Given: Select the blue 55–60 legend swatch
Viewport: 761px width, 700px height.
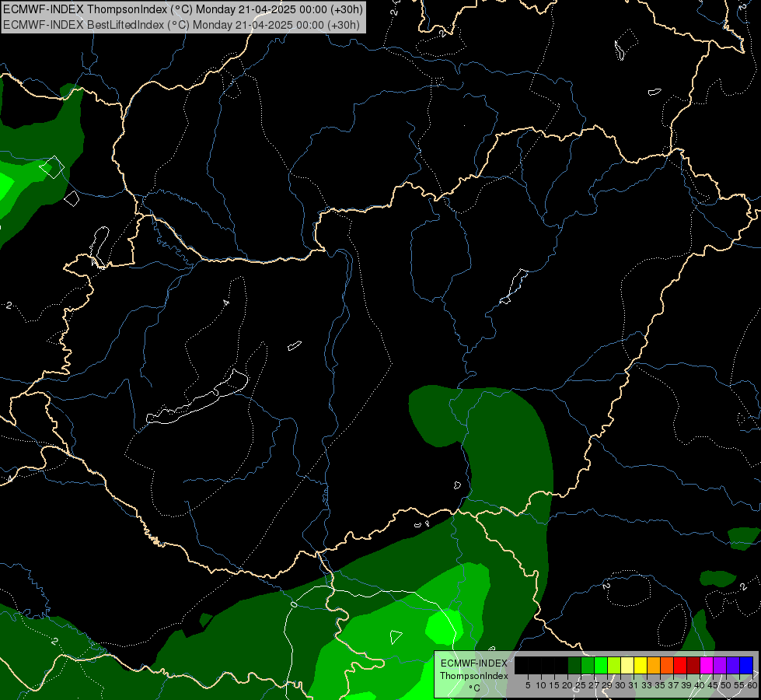Looking at the screenshot, I should (746, 665).
